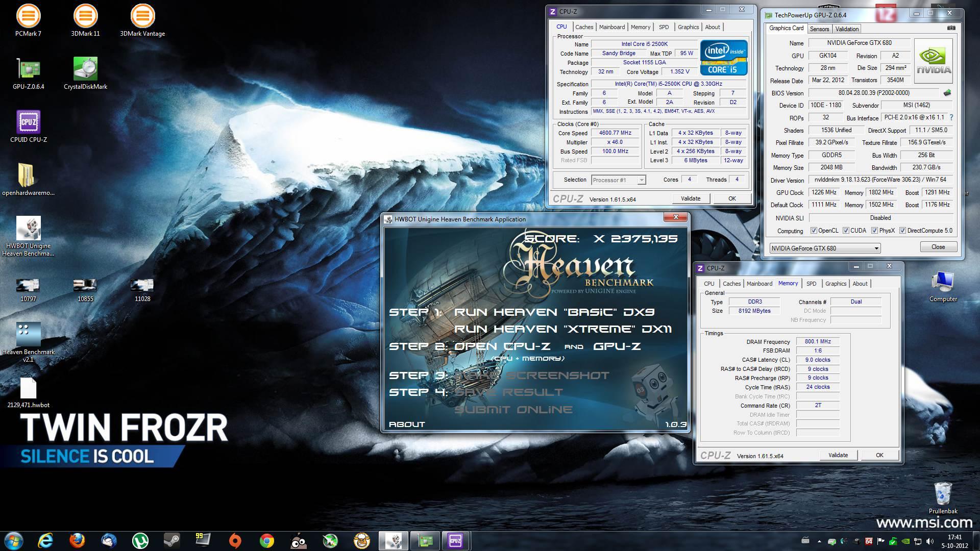Open SPD tab in lower CPU-Z Memory window
Screen dimensions: 980x551
point(811,284)
